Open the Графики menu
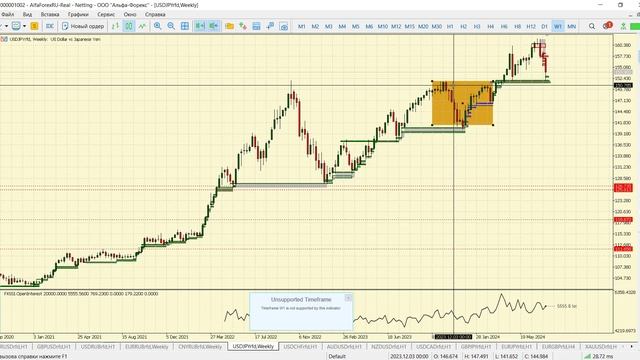The width and height of the screenshot is (640, 360). tap(78, 14)
